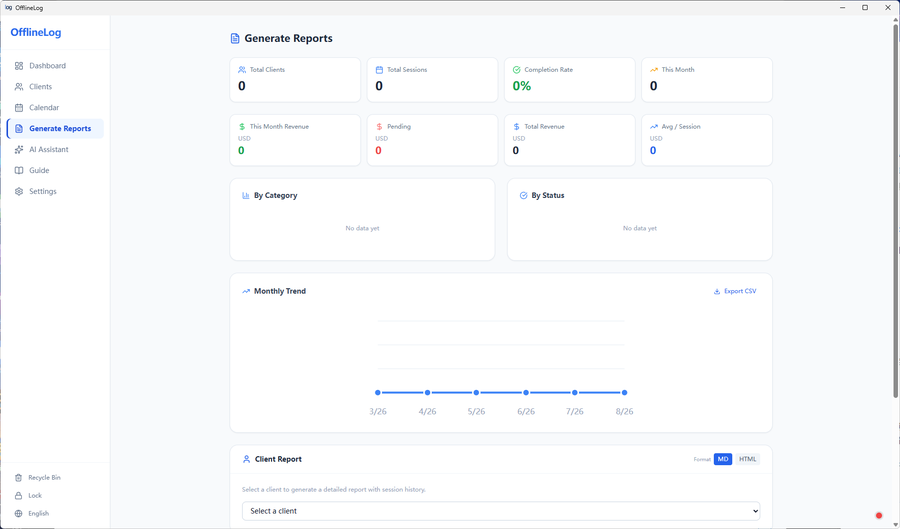The image size is (900, 529).
Task: Open the Calendar icon in sidebar
Action: (x=19, y=108)
